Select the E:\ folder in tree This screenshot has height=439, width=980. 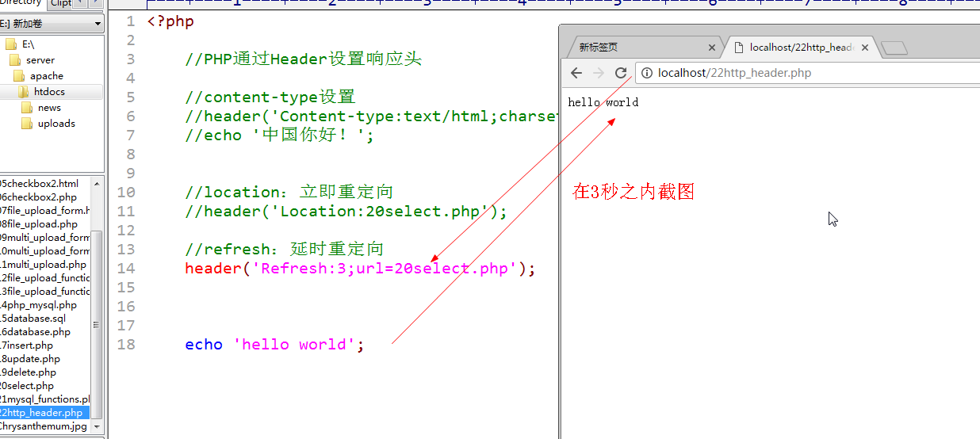[x=29, y=44]
